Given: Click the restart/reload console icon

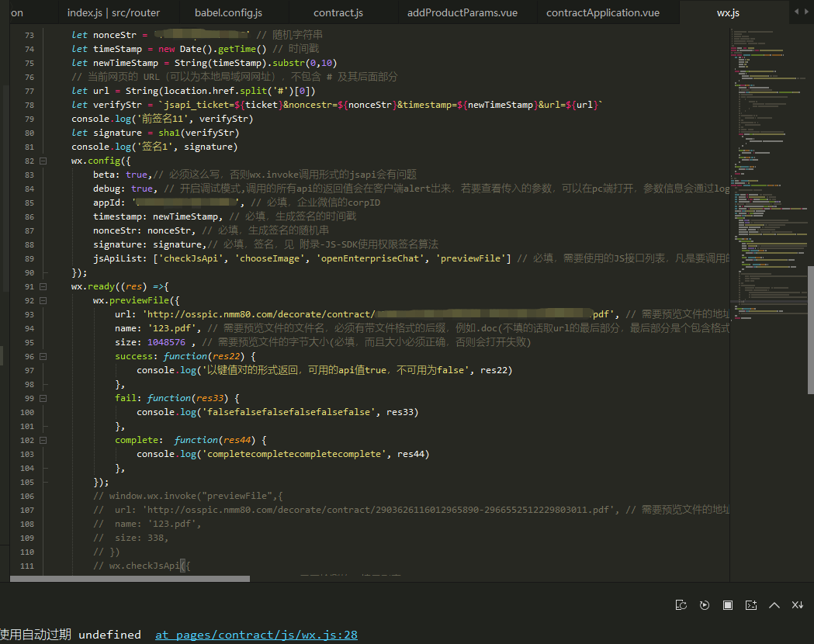Looking at the screenshot, I should tap(681, 605).
